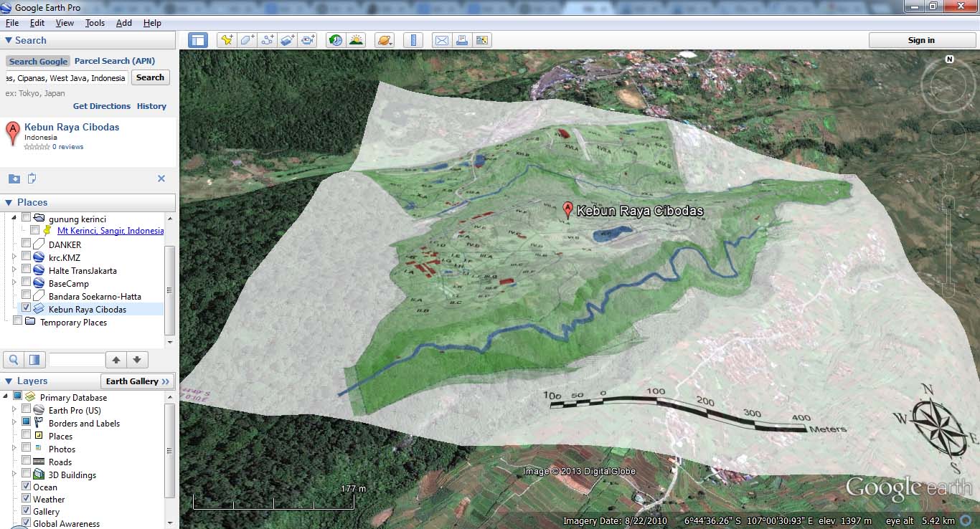Click the Sign in button
This screenshot has width=980, height=529.
point(922,40)
